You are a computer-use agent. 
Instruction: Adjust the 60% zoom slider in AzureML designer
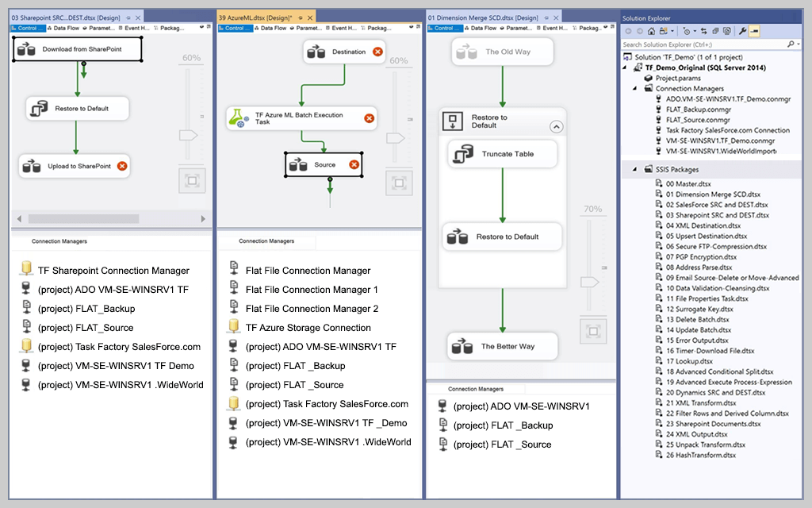[x=395, y=138]
